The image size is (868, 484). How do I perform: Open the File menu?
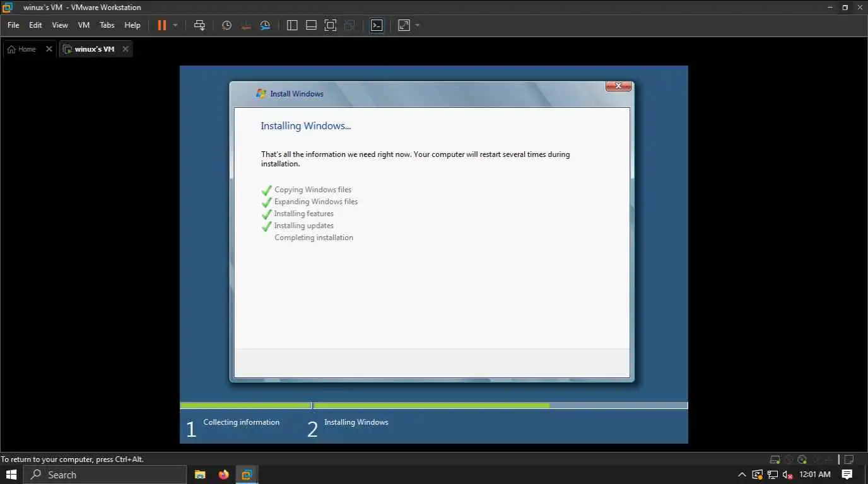pos(13,25)
